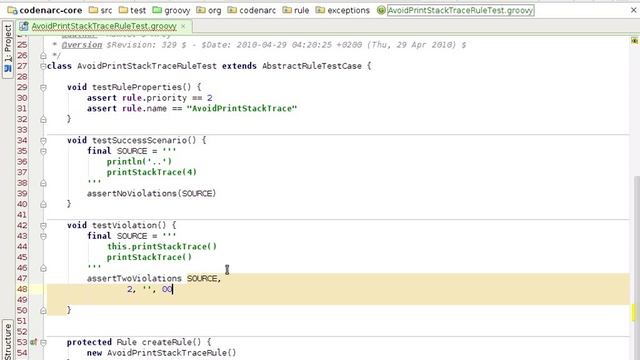Switch to AvoidPrintStackTraceRuleTest.groovy editor tab
The height and width of the screenshot is (360, 640).
104,26
